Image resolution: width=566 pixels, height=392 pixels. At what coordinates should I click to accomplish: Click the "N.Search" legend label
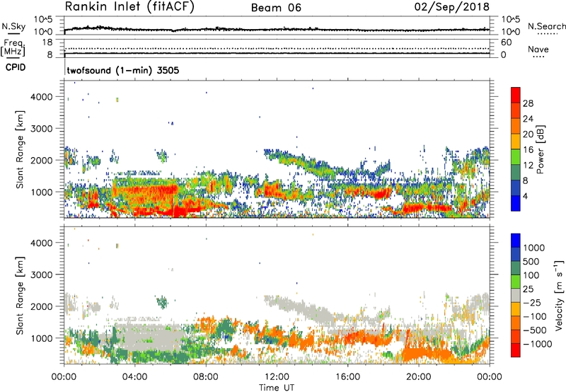[x=547, y=26]
